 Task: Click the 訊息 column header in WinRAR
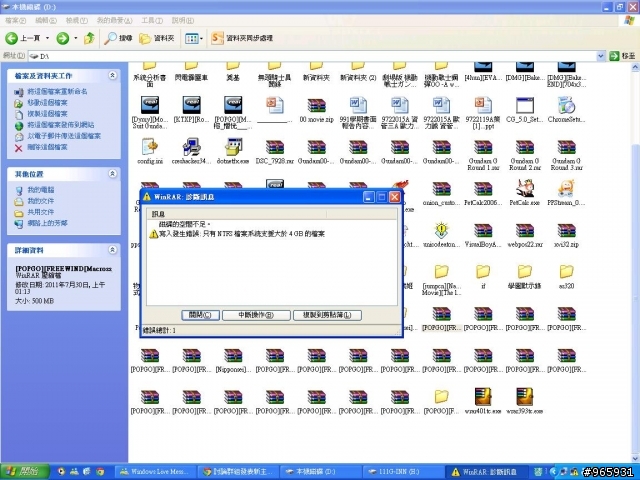point(237,214)
